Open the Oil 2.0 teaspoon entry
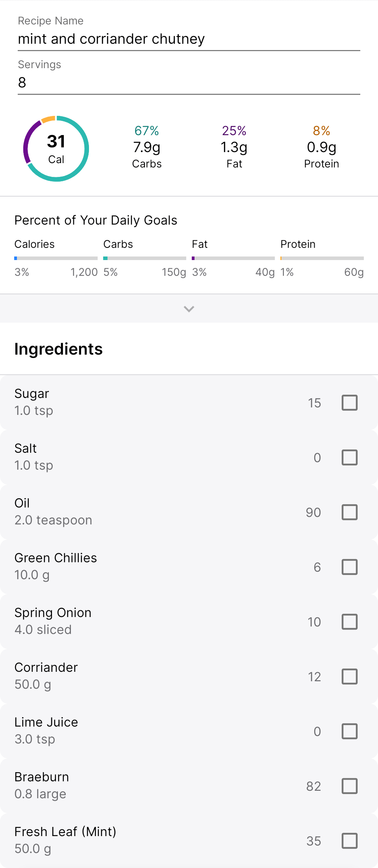This screenshot has width=378, height=868. [x=157, y=512]
